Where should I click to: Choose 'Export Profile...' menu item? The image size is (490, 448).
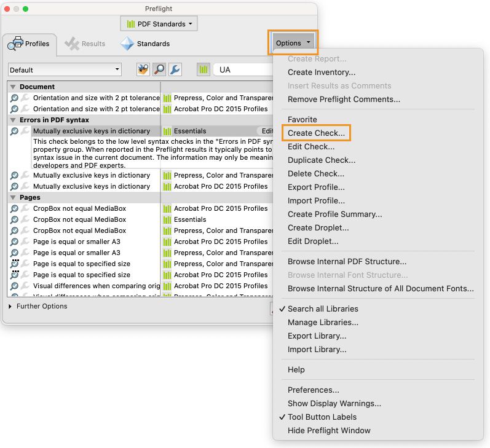(316, 187)
